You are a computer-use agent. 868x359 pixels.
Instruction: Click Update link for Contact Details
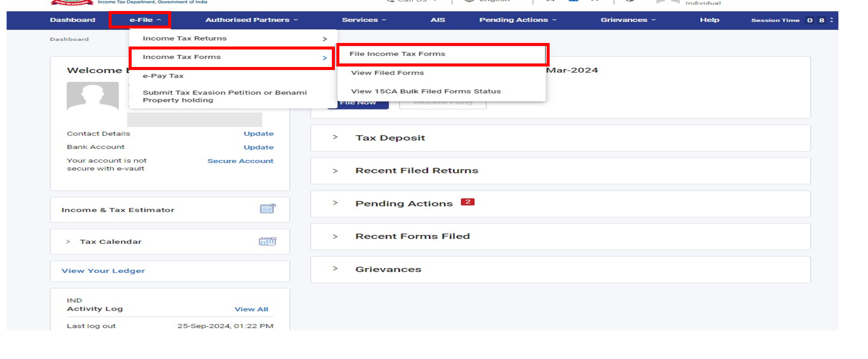258,134
